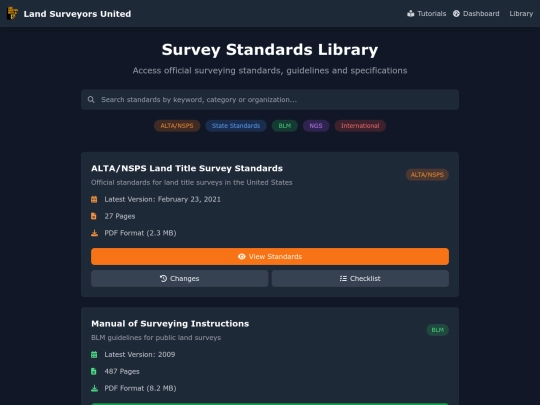Viewport: 540px width, 405px height.
Task: Click 'BLM guidelines for public land surveys' description
Action: click(x=156, y=338)
